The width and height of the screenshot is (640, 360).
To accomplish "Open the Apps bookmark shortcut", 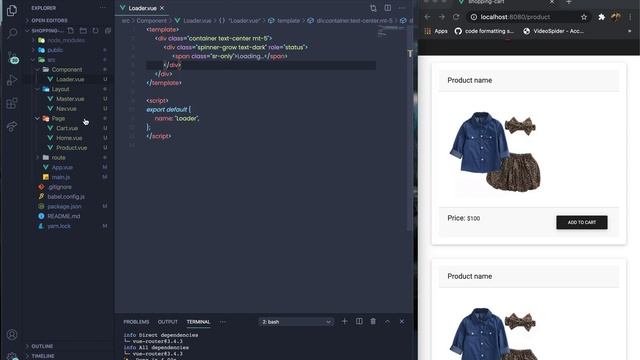I will tap(436, 31).
